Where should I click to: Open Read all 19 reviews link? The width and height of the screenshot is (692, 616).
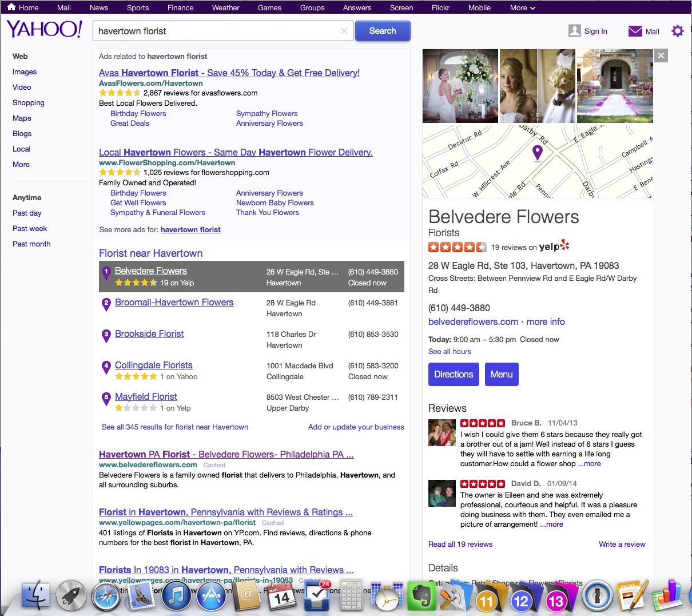pos(460,544)
